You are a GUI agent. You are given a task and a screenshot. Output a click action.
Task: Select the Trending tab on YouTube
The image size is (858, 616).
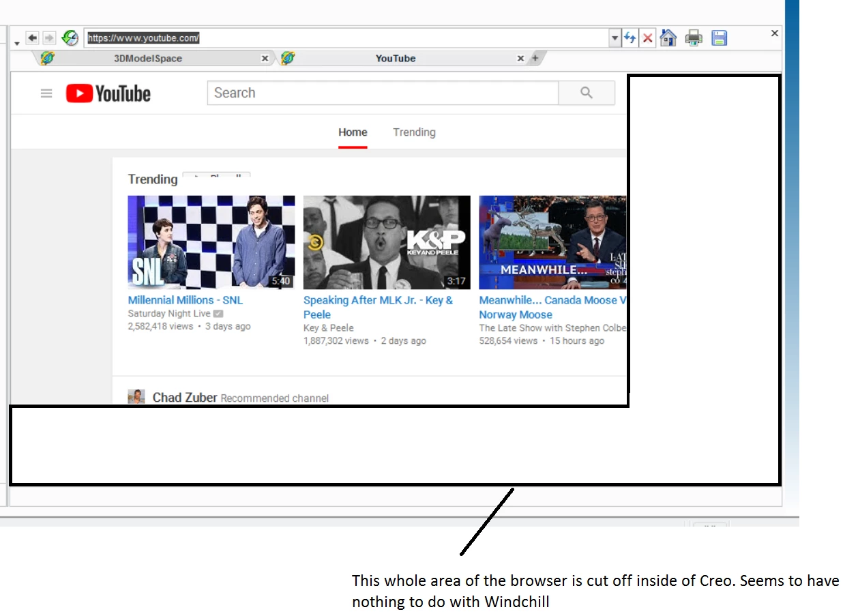[x=414, y=132]
